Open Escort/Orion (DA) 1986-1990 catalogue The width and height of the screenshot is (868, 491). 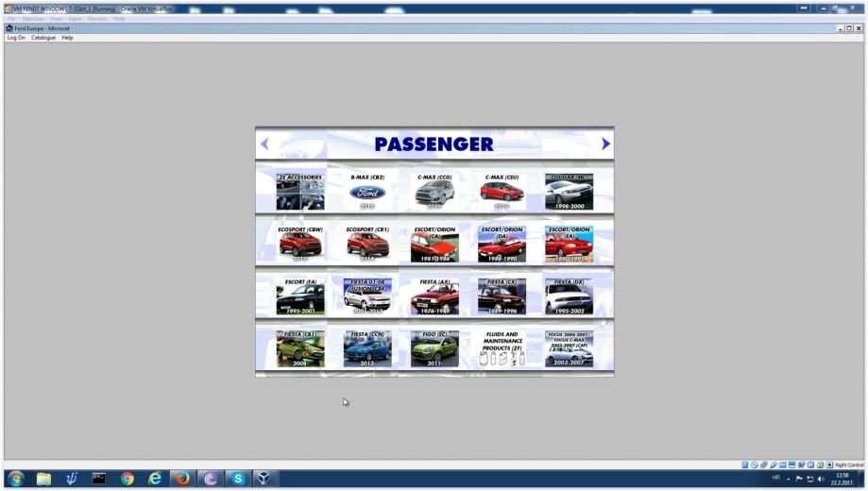[502, 244]
